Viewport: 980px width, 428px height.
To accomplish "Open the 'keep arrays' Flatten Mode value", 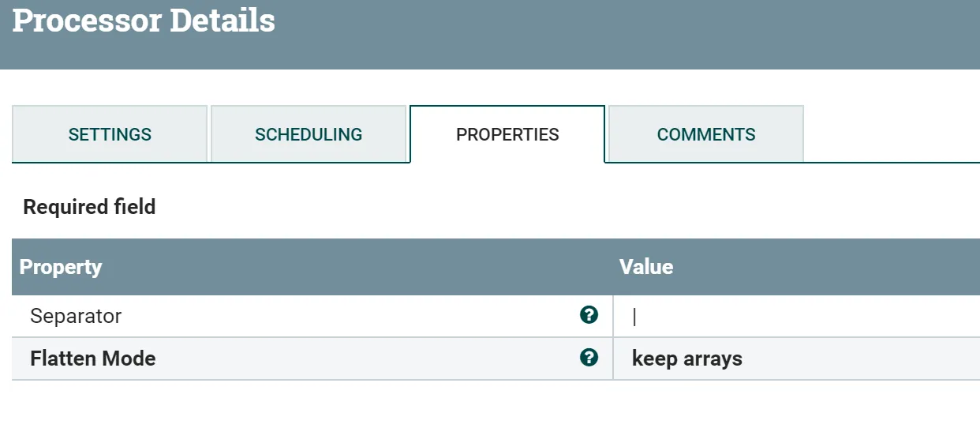I will (687, 359).
